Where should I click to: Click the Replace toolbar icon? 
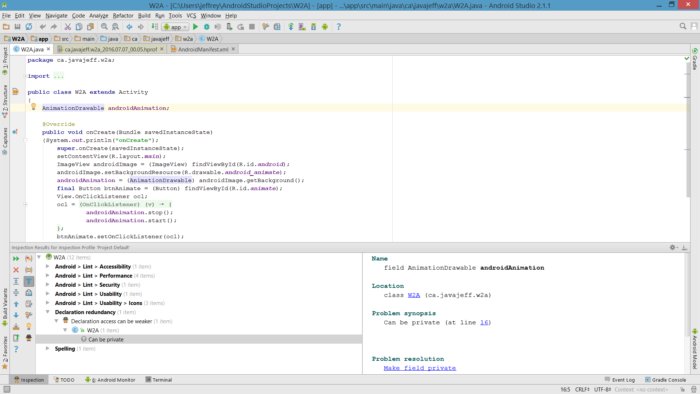click(115, 27)
